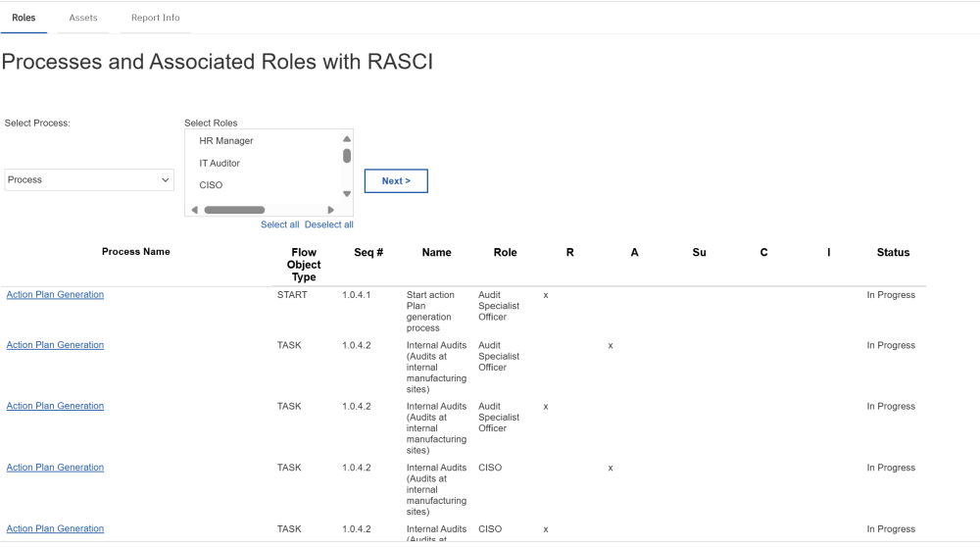Click the Next > button
This screenshot has height=547, width=980.
click(x=396, y=180)
